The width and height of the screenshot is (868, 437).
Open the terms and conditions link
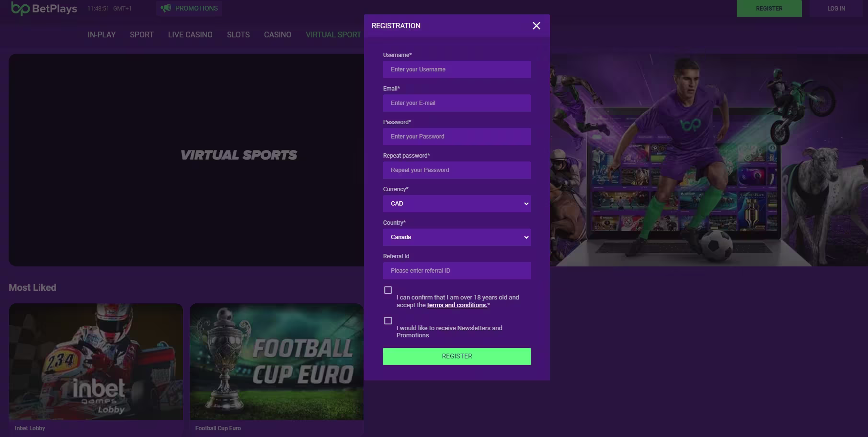457,305
